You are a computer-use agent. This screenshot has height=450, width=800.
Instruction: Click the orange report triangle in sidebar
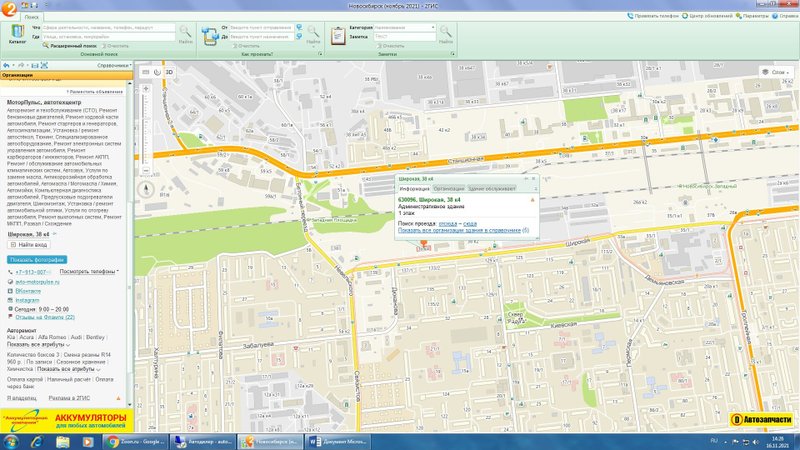pos(118,398)
